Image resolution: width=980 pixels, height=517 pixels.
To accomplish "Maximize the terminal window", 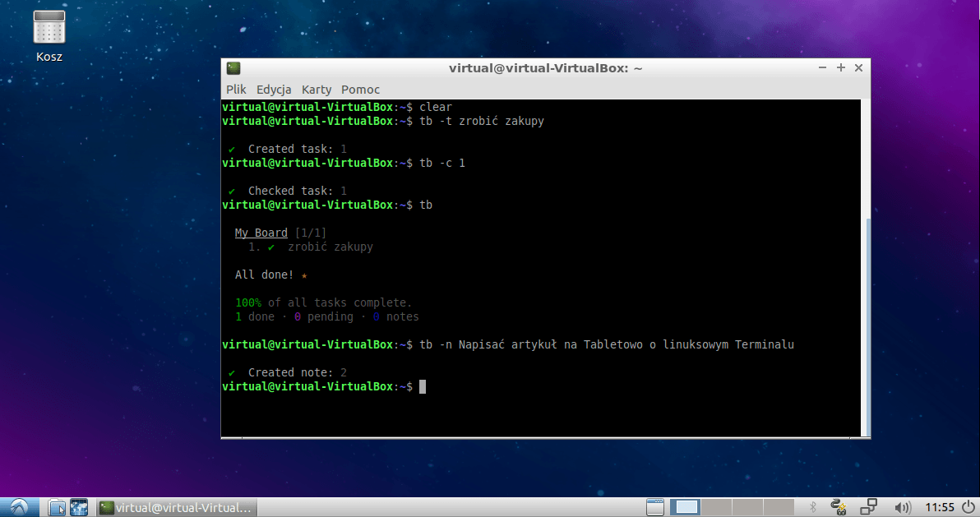I will 840,67.
